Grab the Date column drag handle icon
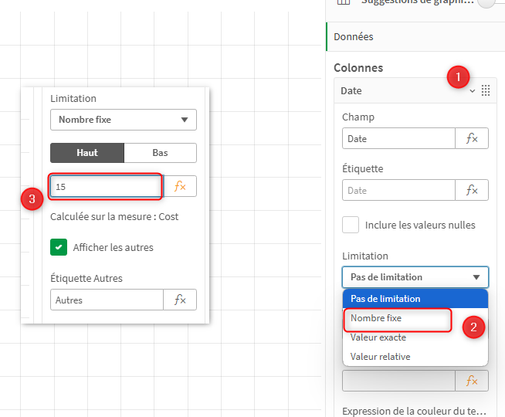The height and width of the screenshot is (417, 505). 486,90
